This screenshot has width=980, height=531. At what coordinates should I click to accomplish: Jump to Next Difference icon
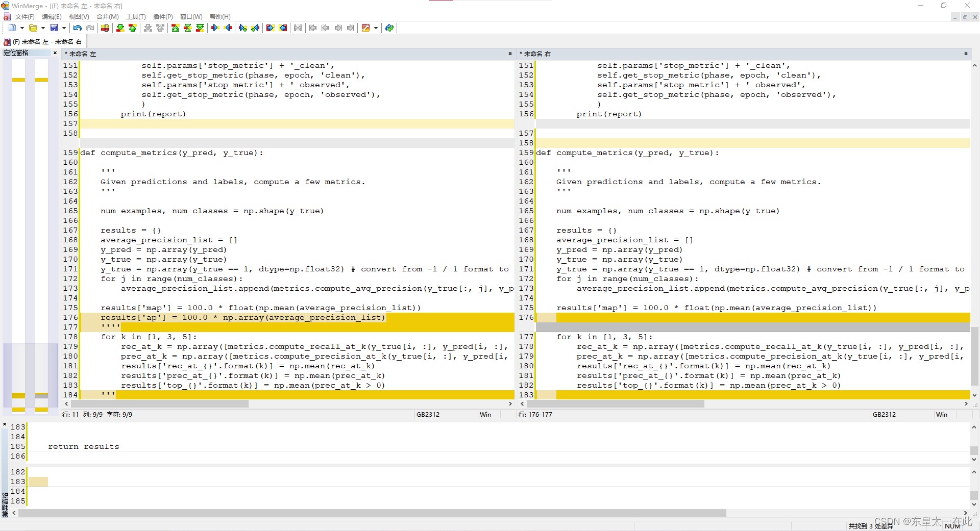point(120,28)
